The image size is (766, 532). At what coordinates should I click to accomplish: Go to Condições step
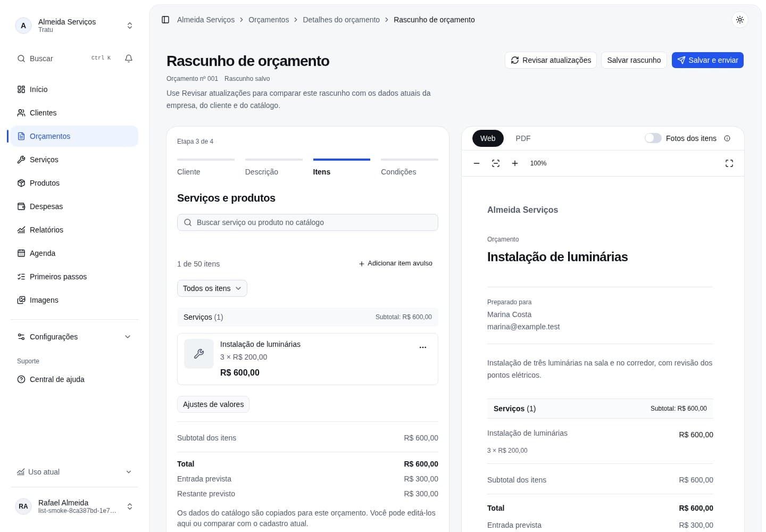pyautogui.click(x=410, y=168)
